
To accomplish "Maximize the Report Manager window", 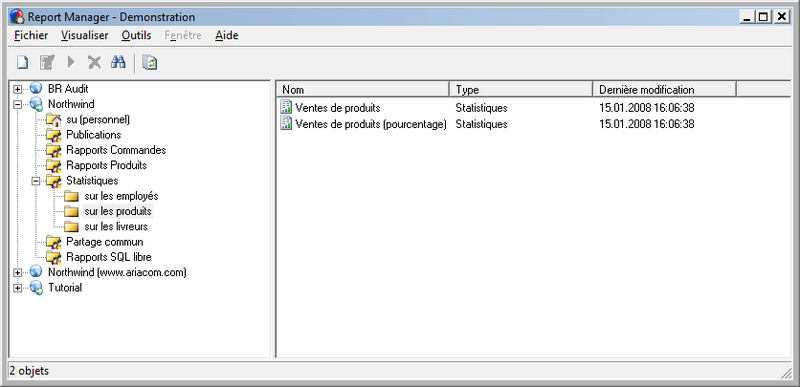I will pos(763,17).
